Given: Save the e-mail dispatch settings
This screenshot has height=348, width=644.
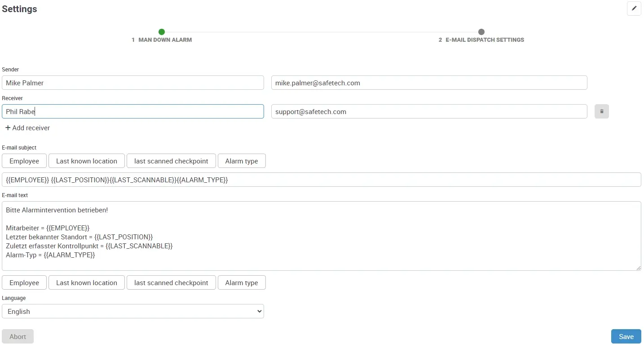Looking at the screenshot, I should [626, 336].
